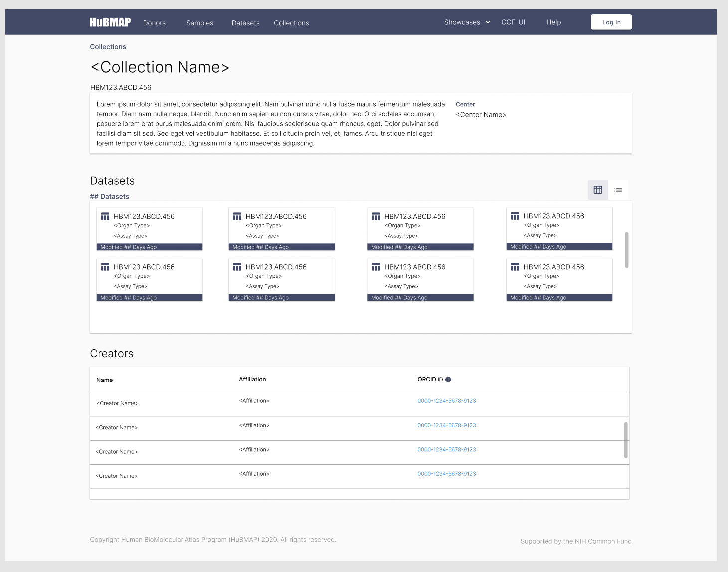Click the icon on the first dataset card
The width and height of the screenshot is (728, 572).
(105, 216)
